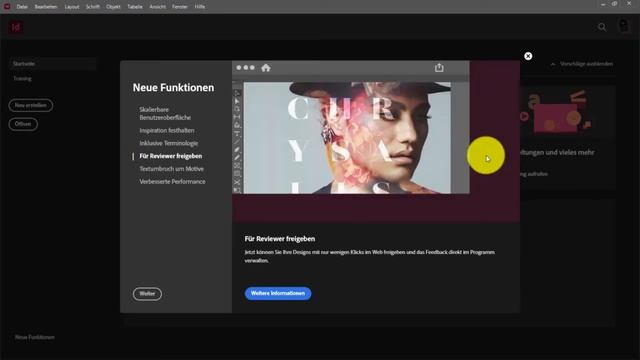Select Textumbruch um Motive feature
This screenshot has width=640, height=360.
pyautogui.click(x=171, y=169)
